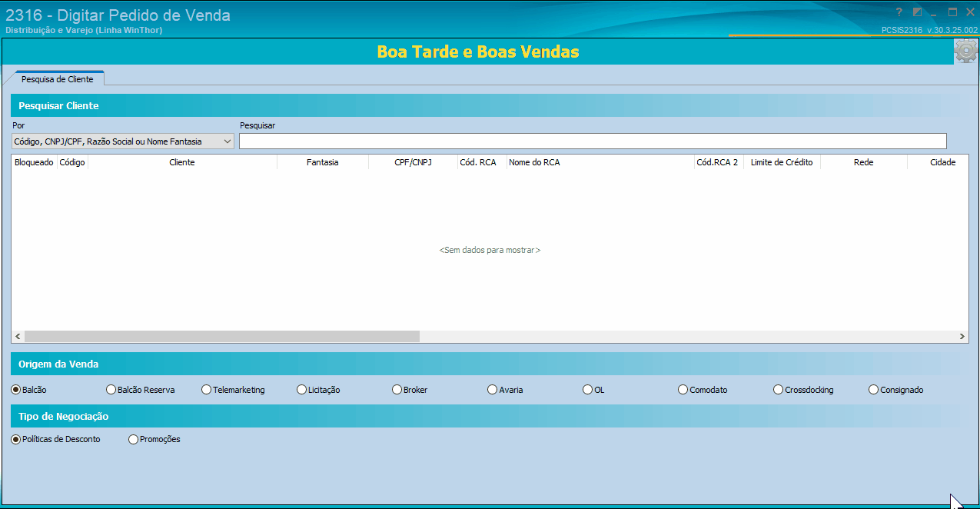The width and height of the screenshot is (980, 509).
Task: Select the Promoções negotiation type
Action: (154, 439)
